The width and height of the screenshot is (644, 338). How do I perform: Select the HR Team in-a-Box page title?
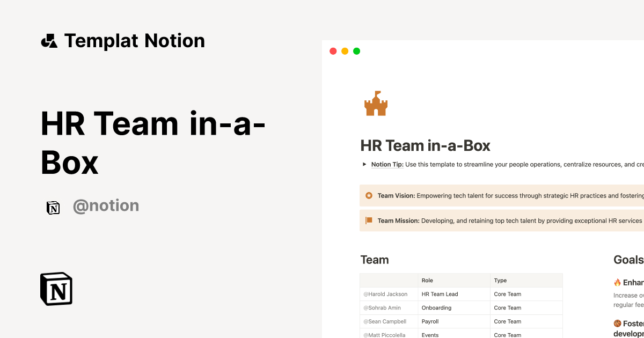426,145
